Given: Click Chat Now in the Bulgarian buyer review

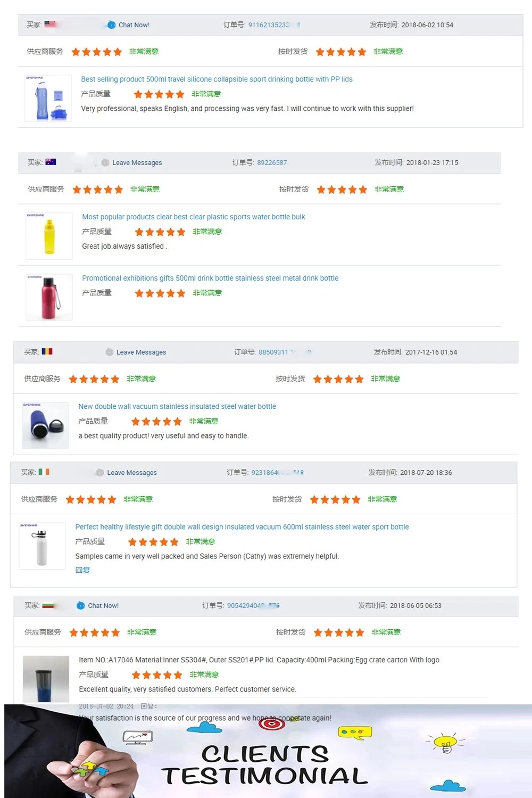Looking at the screenshot, I should click(x=103, y=606).
